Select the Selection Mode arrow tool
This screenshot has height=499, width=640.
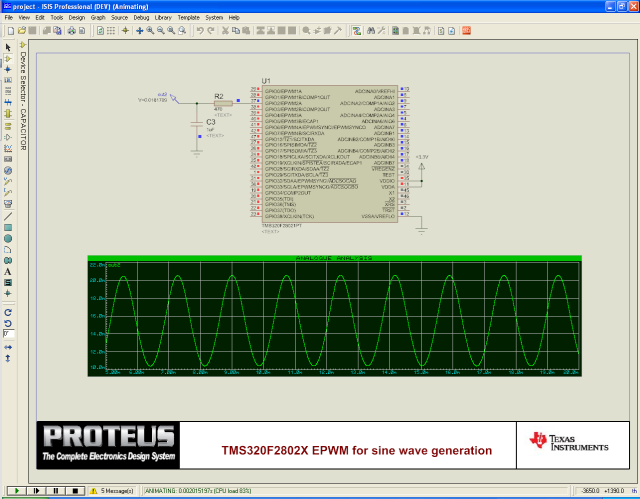[x=8, y=47]
